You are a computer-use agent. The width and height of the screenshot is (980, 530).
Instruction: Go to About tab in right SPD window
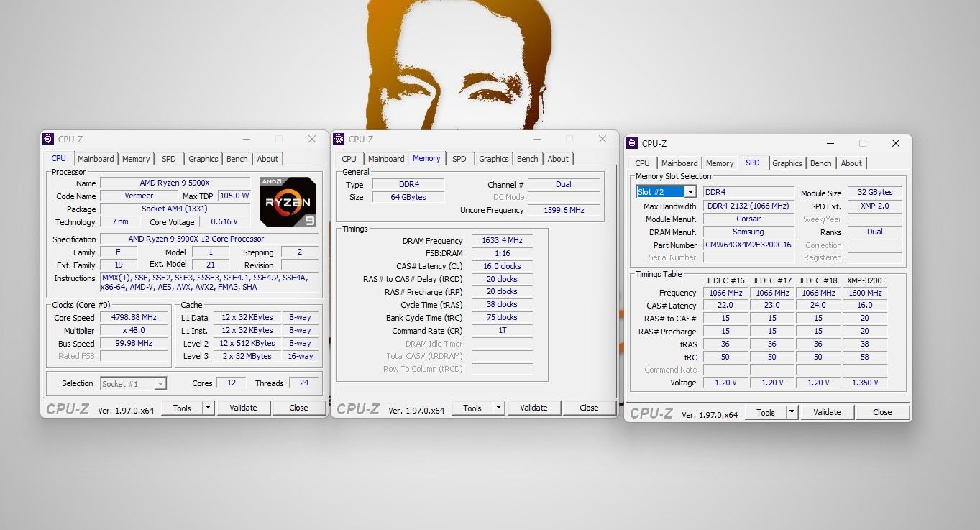pyautogui.click(x=851, y=163)
